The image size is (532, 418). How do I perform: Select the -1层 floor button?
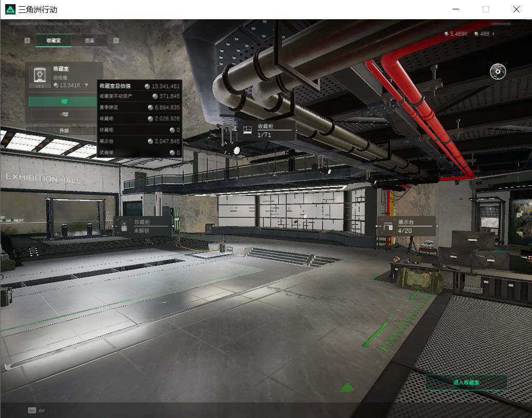(63, 114)
